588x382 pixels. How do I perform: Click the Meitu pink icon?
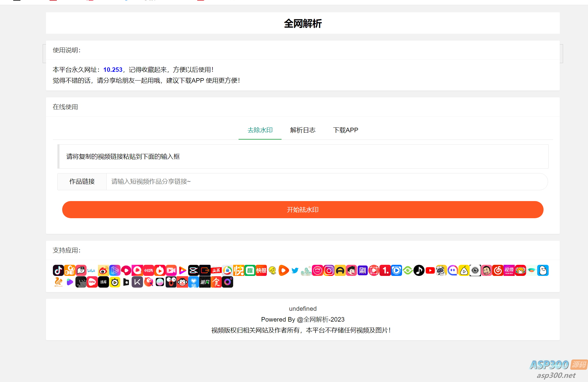(318, 270)
